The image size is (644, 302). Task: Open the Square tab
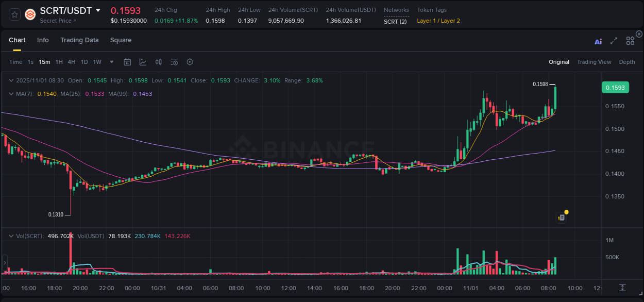click(121, 40)
